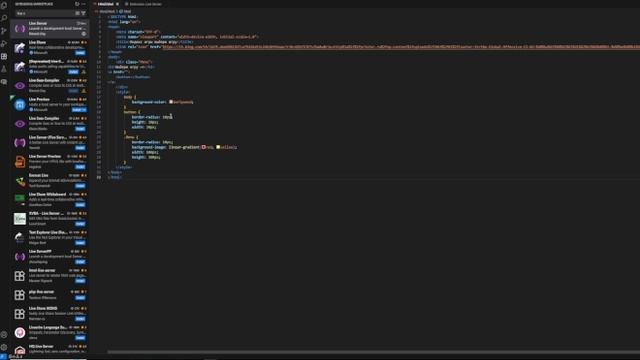This screenshot has width=640, height=360.
Task: Install the Live Share extension
Action: [x=80, y=53]
